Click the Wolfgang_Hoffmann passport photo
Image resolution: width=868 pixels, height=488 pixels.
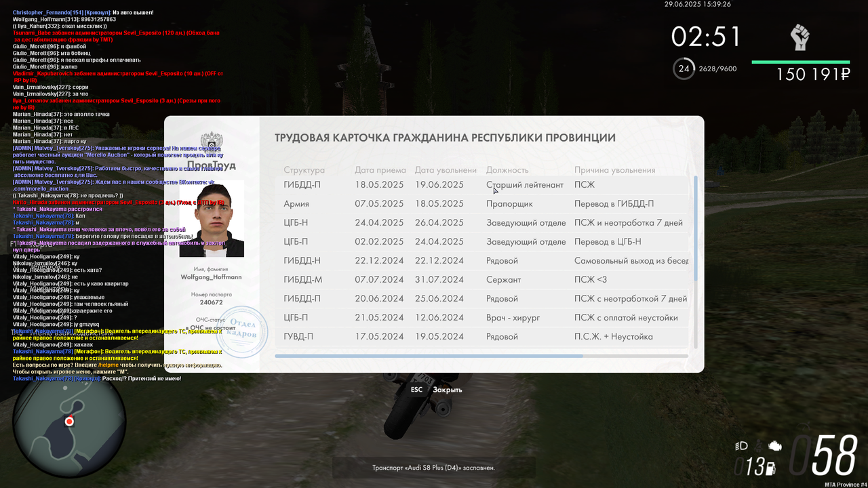pos(212,218)
